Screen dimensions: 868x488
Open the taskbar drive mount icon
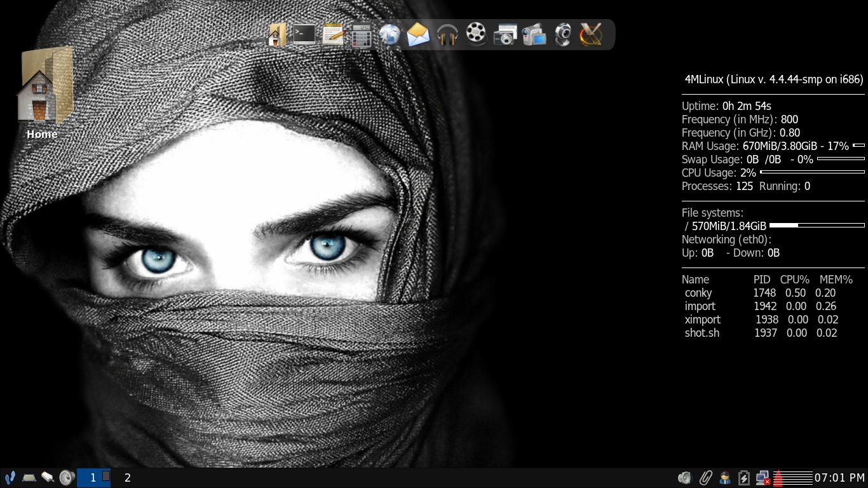[47, 477]
